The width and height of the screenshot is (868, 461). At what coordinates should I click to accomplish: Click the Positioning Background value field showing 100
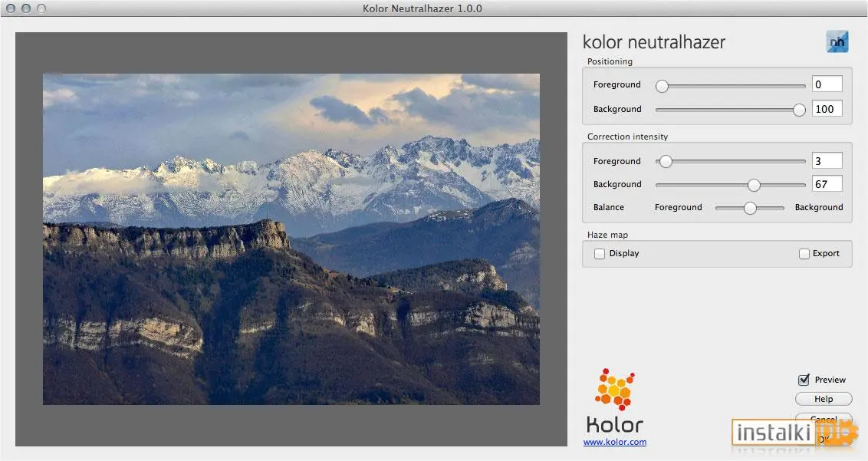(x=827, y=109)
